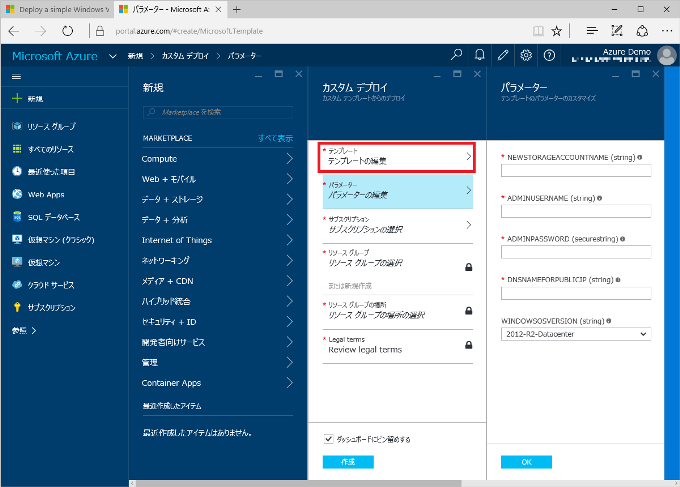This screenshot has width=680, height=487.
Task: Open Web Apps in the sidebar
Action: pyautogui.click(x=38, y=194)
